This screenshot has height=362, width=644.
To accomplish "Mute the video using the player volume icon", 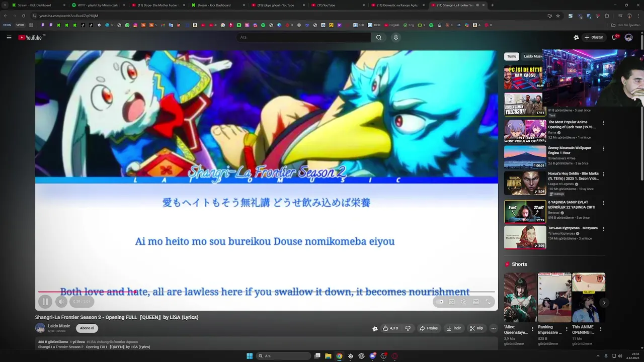I will pos(61,302).
